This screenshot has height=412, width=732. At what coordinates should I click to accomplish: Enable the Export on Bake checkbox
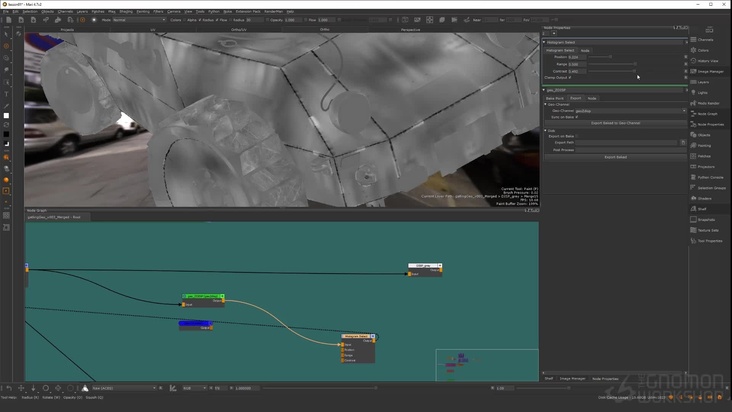577,136
